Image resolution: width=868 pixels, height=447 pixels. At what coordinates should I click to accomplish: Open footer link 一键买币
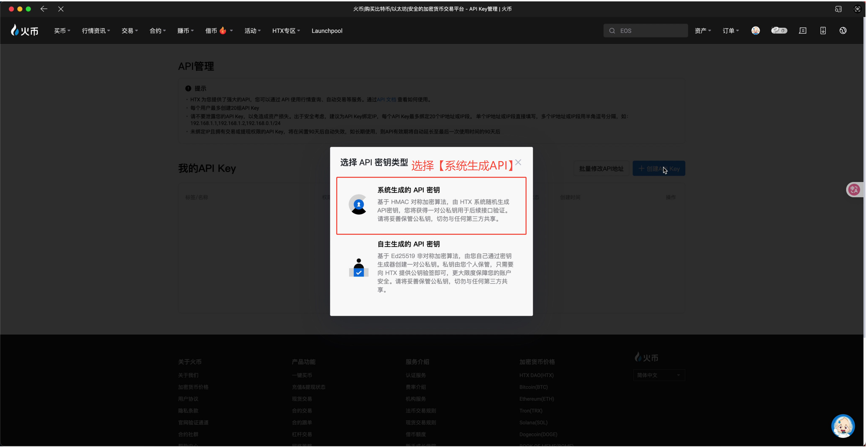point(302,375)
